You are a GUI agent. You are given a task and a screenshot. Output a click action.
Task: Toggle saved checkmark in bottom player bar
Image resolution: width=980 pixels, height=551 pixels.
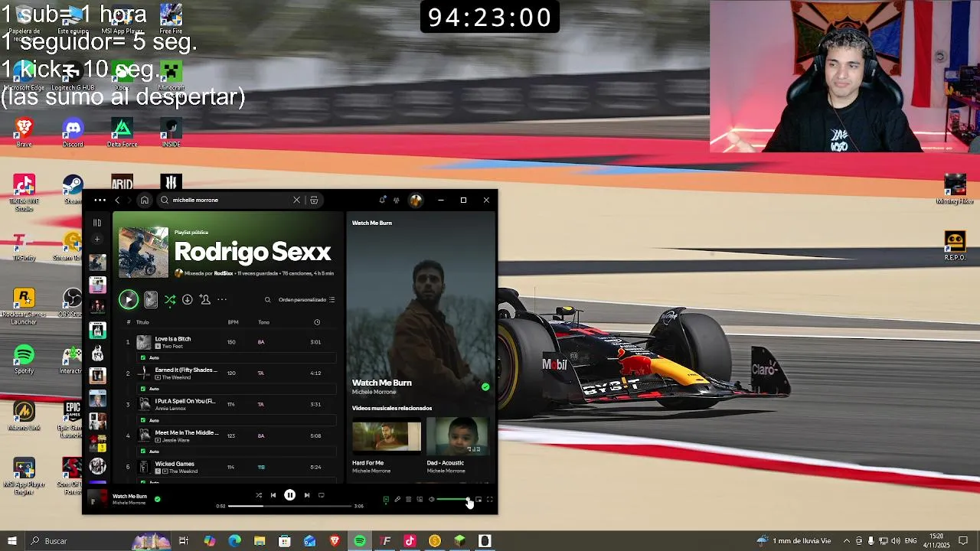pos(157,499)
